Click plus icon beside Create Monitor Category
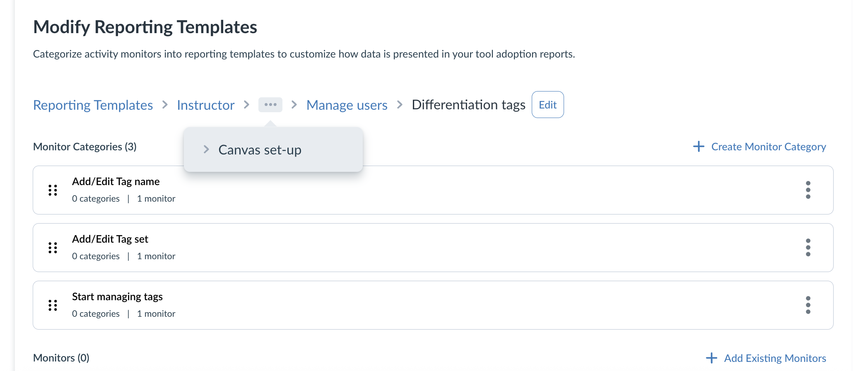 699,147
